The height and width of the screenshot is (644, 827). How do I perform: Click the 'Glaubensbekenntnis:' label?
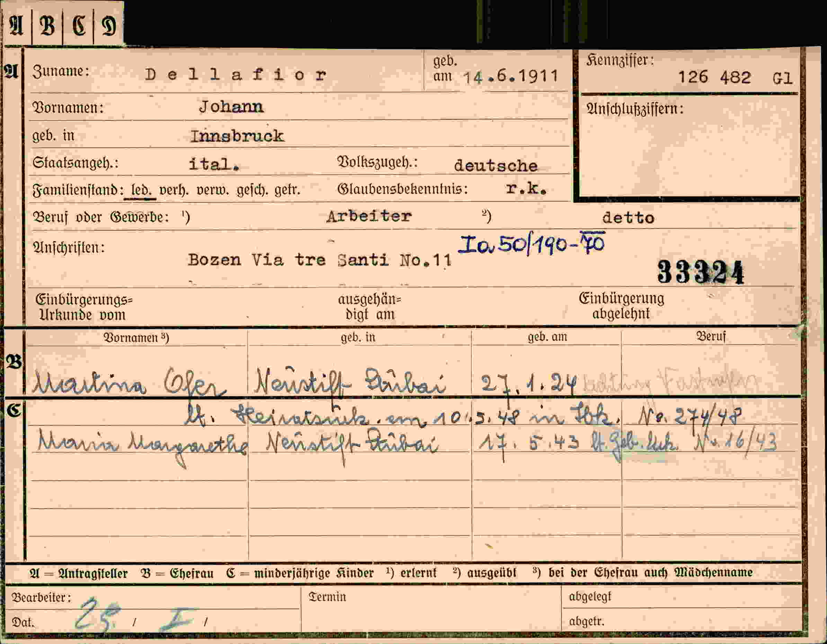coord(402,189)
